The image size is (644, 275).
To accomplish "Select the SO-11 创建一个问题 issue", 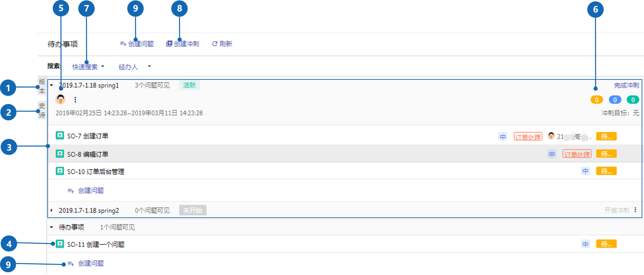I will [344, 244].
